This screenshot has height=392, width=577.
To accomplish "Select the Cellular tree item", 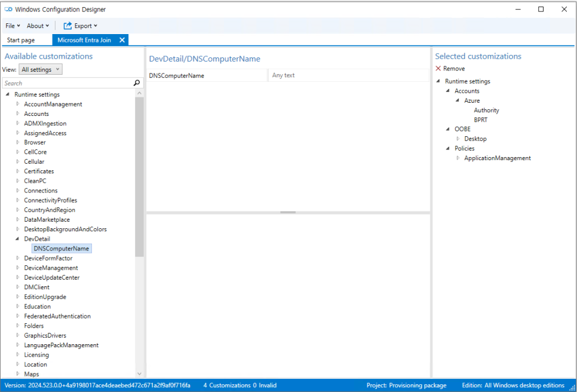I will pos(34,161).
